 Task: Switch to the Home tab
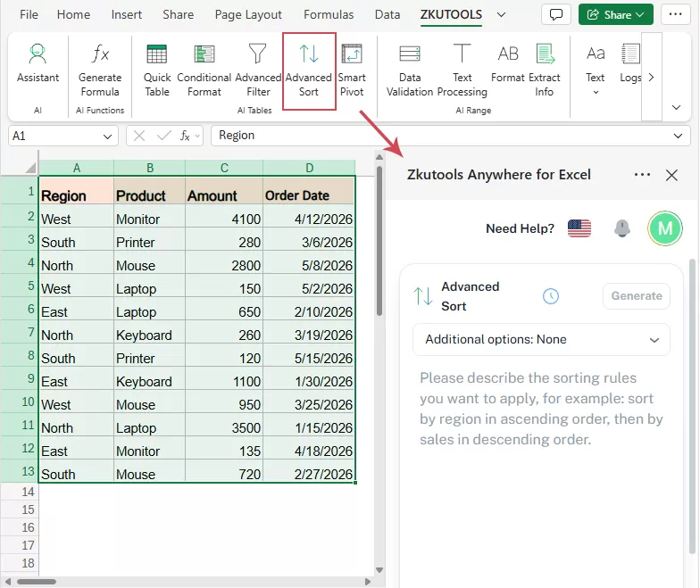[73, 14]
